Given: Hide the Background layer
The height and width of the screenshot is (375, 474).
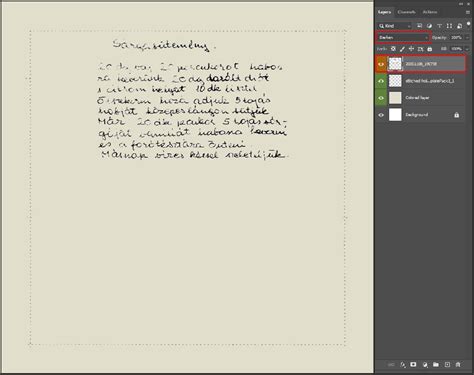Looking at the screenshot, I should (381, 115).
